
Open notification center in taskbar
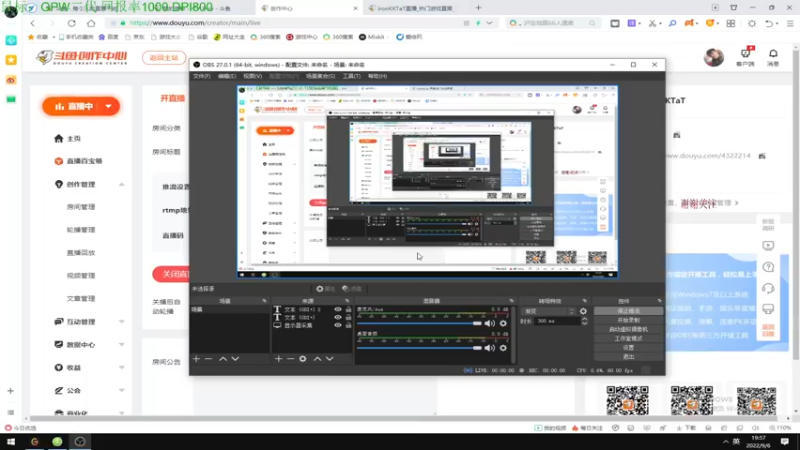785,442
